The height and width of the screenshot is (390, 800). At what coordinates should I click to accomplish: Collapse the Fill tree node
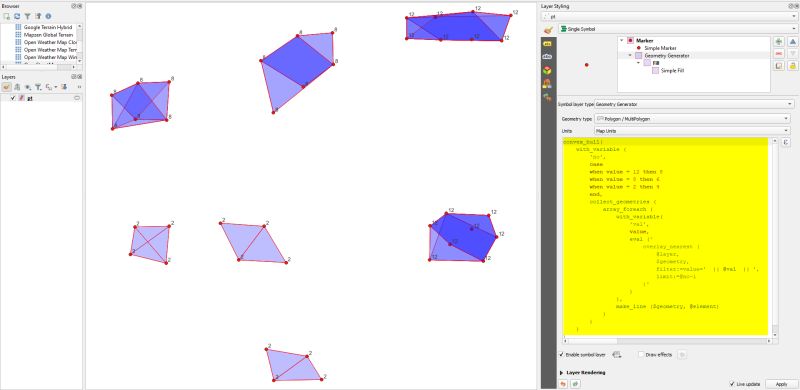click(x=638, y=63)
